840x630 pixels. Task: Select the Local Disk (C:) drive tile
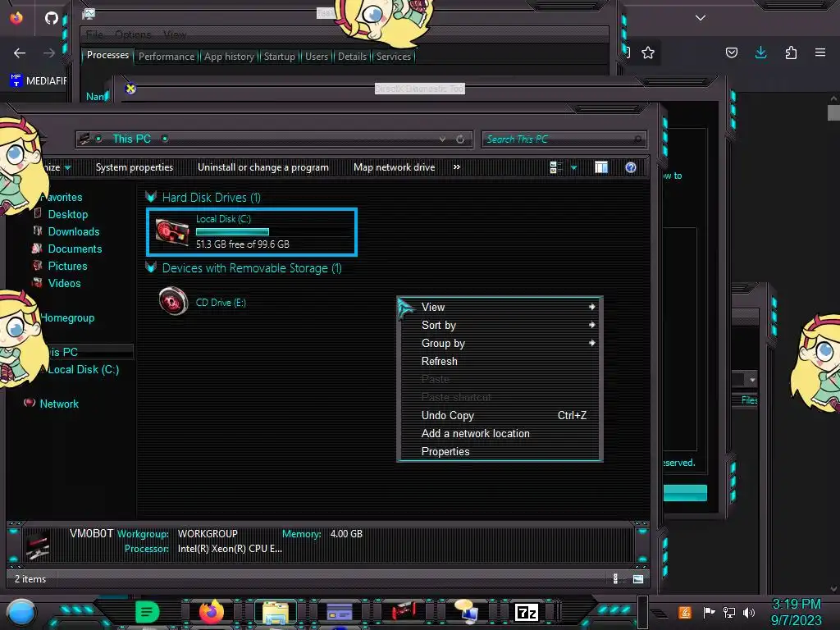pyautogui.click(x=252, y=231)
